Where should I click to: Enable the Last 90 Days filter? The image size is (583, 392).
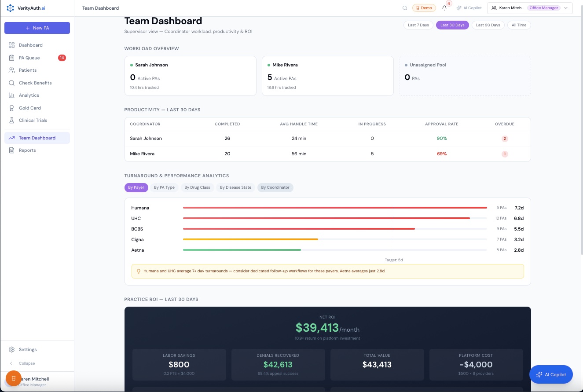pyautogui.click(x=488, y=25)
